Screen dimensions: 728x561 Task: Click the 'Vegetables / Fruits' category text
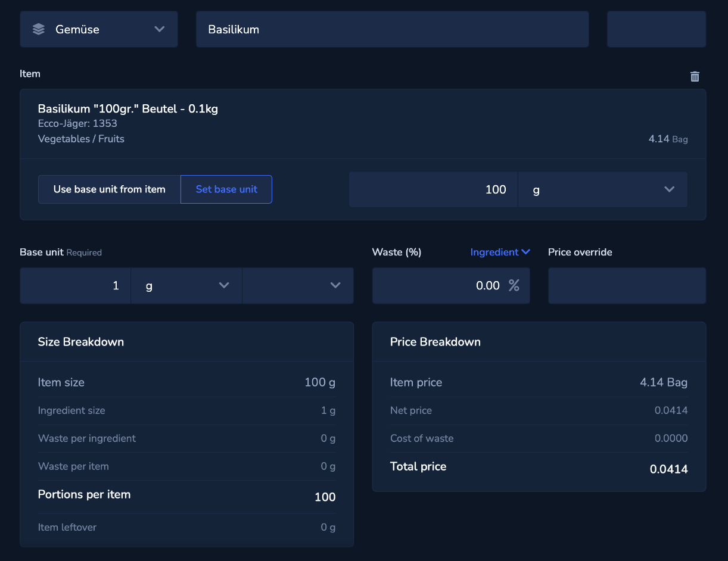(81, 139)
